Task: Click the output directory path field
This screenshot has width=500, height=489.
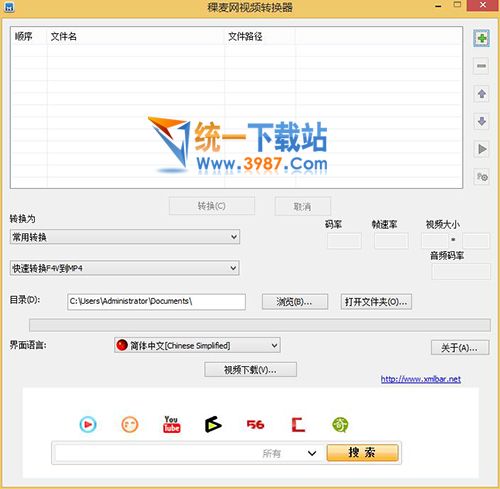Action: pos(156,302)
